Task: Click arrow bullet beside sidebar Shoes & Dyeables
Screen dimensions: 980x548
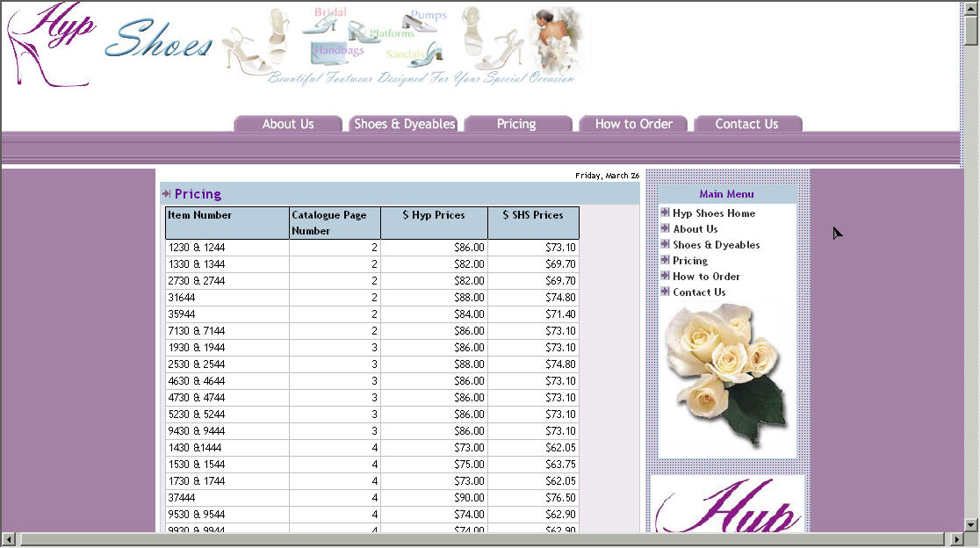Action: pos(665,244)
